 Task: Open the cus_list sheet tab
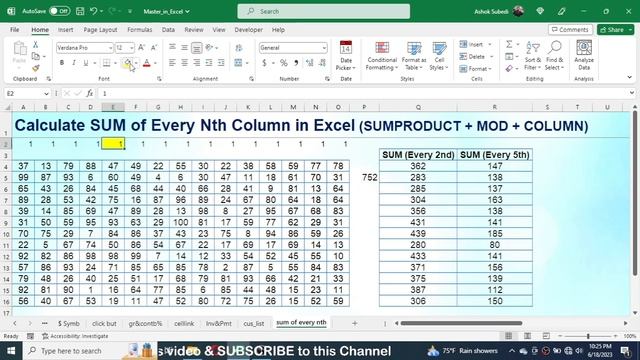click(x=253, y=323)
